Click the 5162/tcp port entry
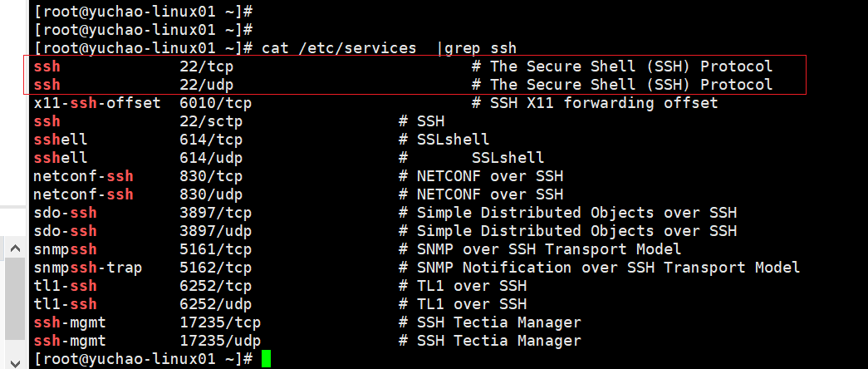The width and height of the screenshot is (868, 369). click(x=215, y=268)
